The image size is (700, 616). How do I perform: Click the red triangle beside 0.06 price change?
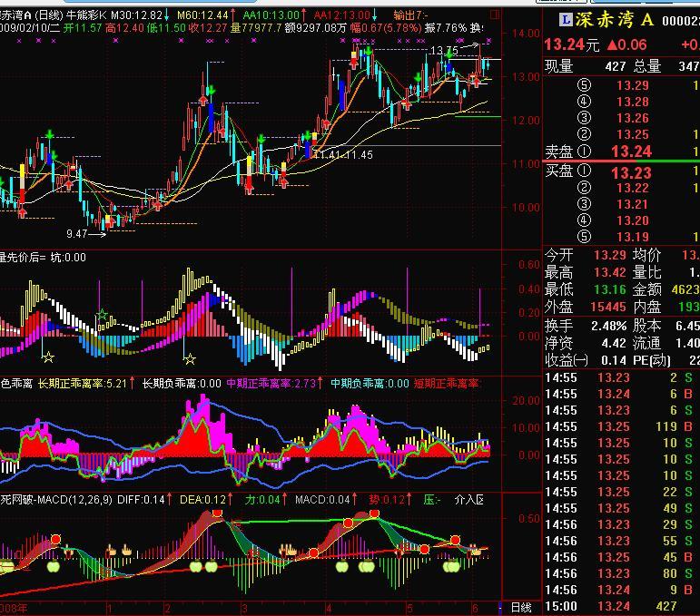click(612, 45)
